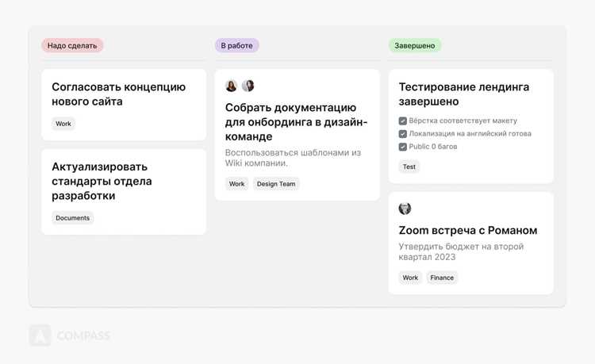
Task: Click the Documents tag
Action: pos(72,218)
